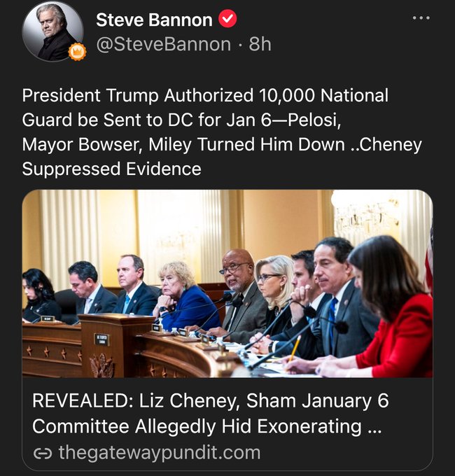Open the "Steve Bannon" display name

(155, 20)
